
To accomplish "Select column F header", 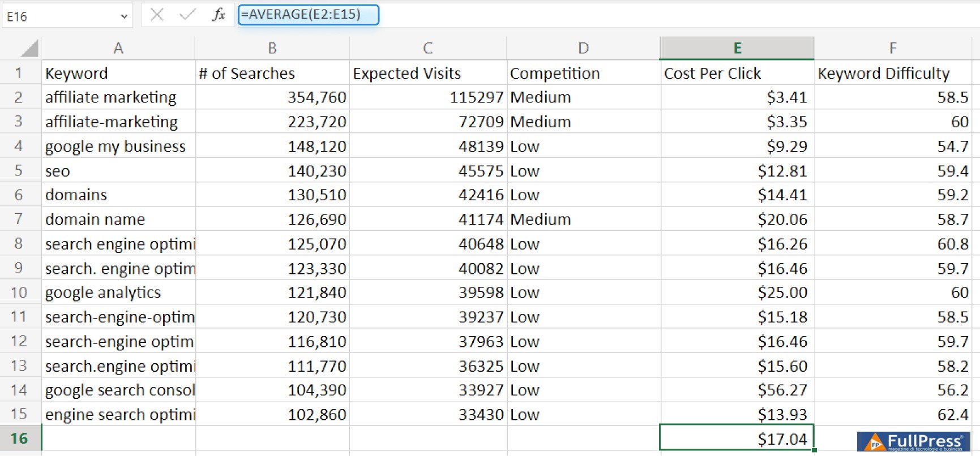I will (893, 48).
